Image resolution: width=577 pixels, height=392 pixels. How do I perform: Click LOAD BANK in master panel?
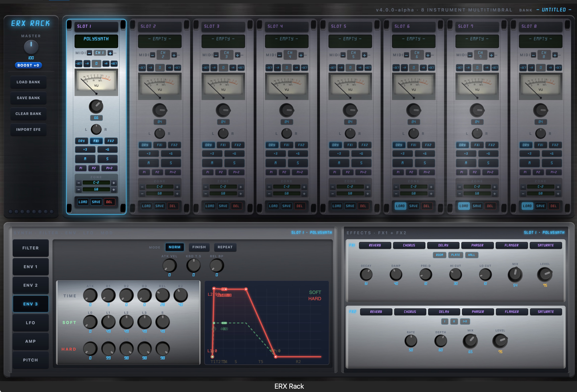28,82
